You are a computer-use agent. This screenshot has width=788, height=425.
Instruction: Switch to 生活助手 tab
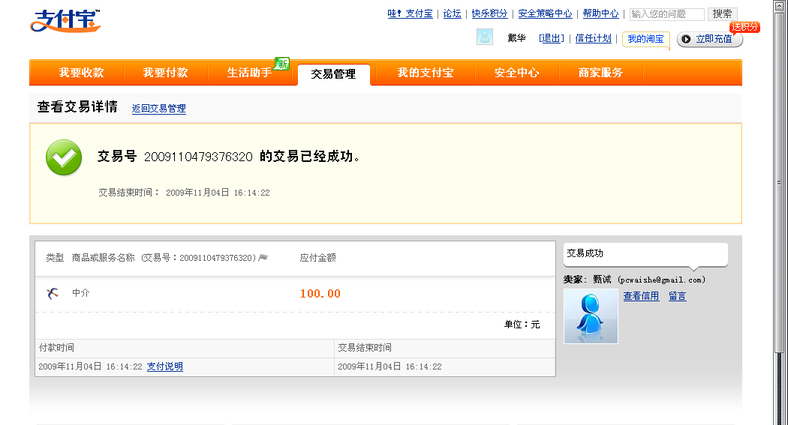coord(249,73)
